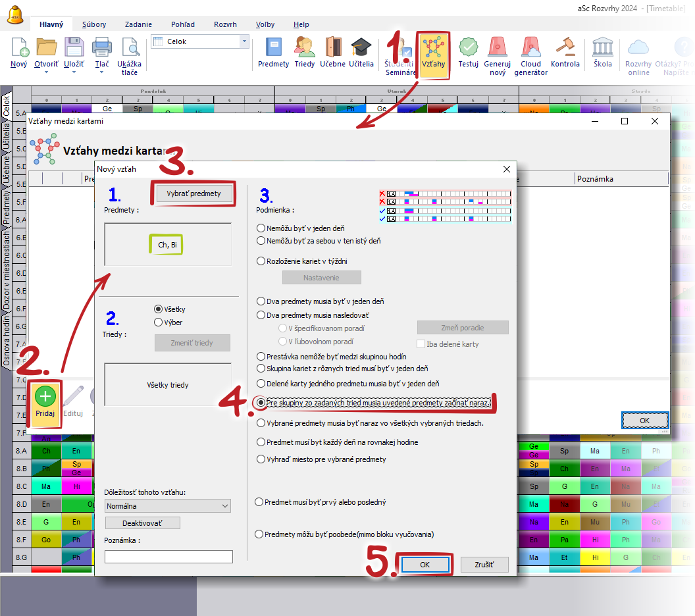695x616 pixels.
Task: Click the magenta Hi card in row 8.C
Action: (x=77, y=486)
